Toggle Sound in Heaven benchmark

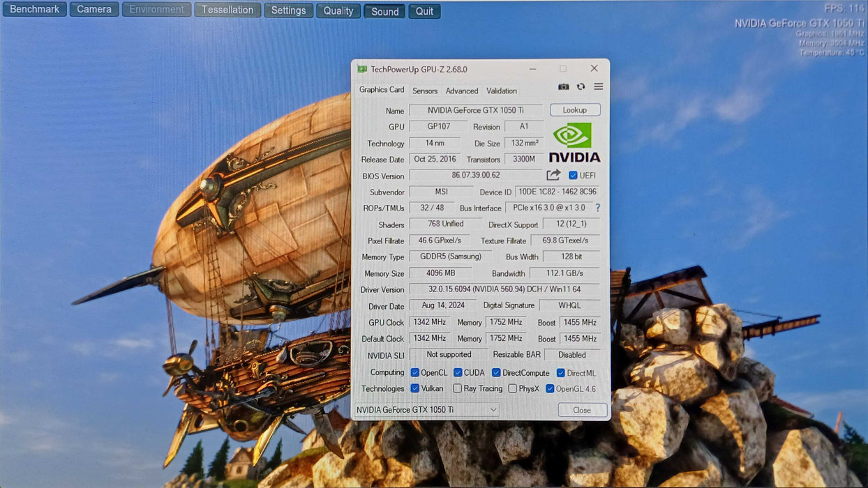(384, 11)
